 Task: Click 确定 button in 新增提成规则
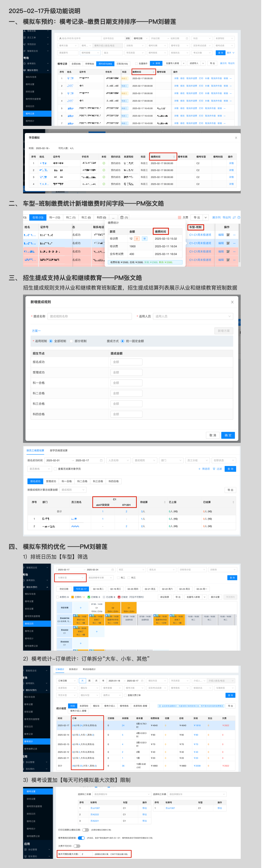pos(228,435)
